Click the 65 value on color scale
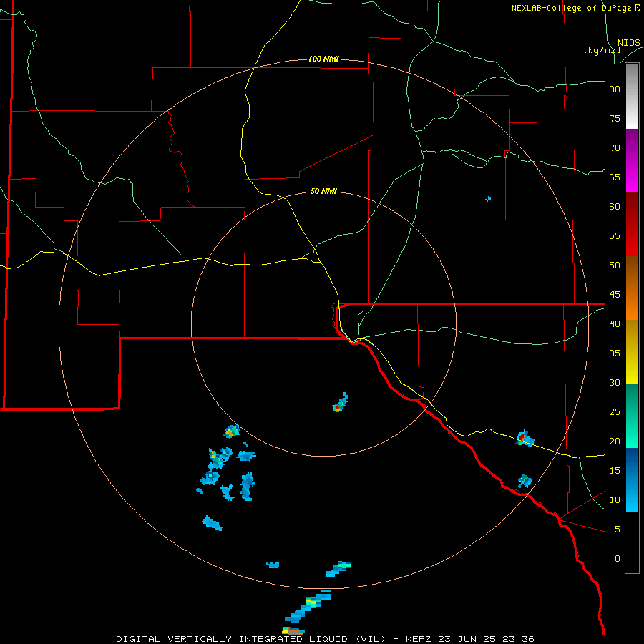Screen dimensions: 644x644 tap(615, 177)
